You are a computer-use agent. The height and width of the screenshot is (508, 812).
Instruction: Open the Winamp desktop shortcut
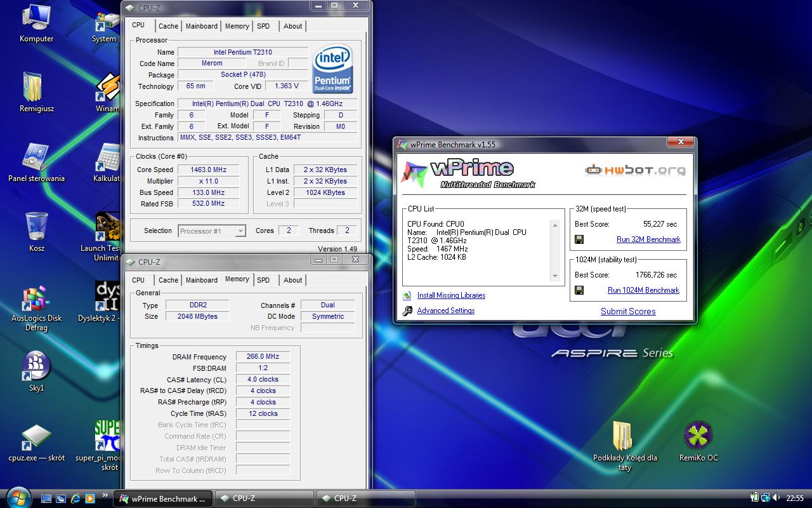pyautogui.click(x=108, y=88)
